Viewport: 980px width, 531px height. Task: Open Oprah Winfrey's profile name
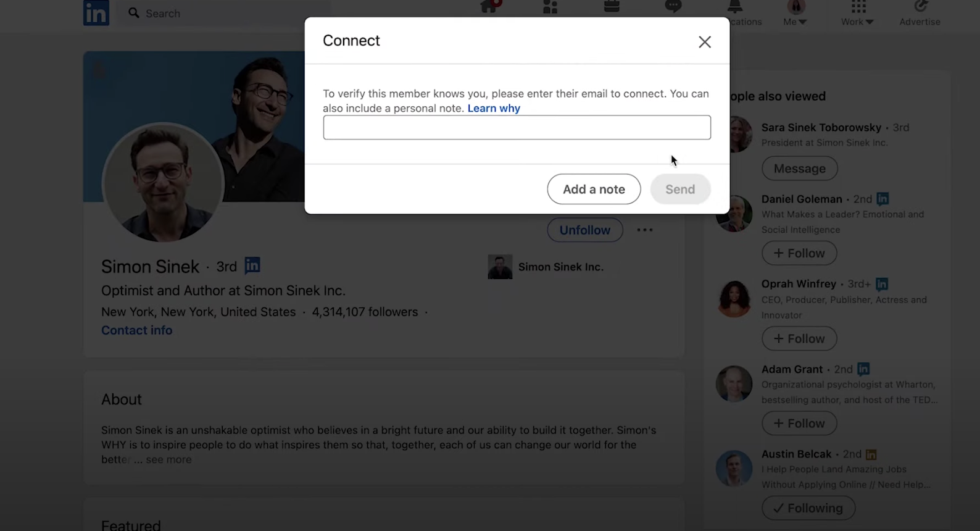tap(799, 284)
